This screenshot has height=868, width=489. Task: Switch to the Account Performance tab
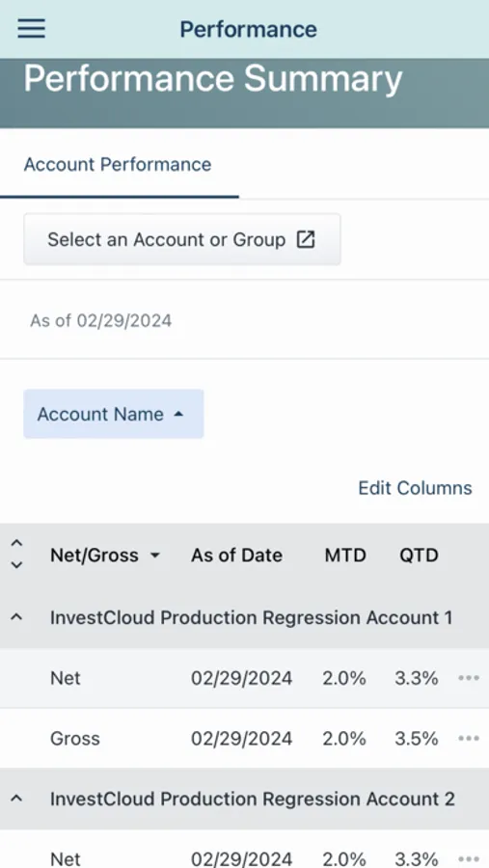(x=118, y=164)
